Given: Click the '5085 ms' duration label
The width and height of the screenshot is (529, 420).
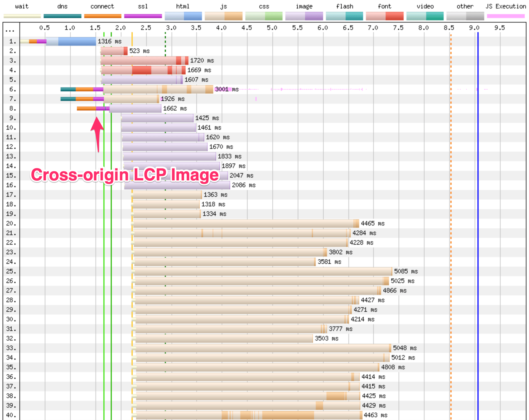Looking at the screenshot, I should (x=406, y=271).
